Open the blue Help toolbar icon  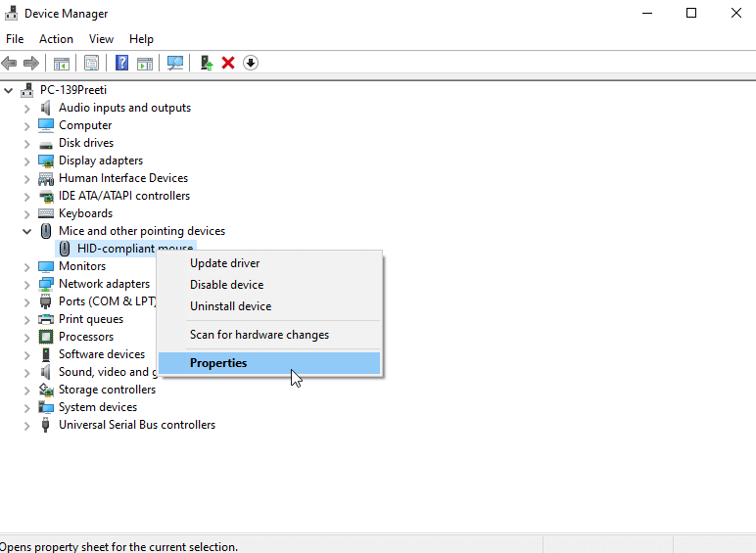click(121, 63)
